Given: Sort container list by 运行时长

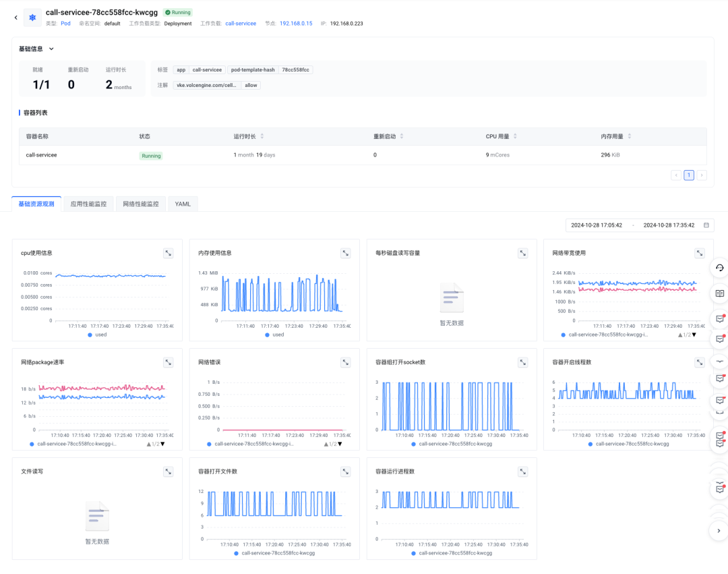Looking at the screenshot, I should [262, 136].
